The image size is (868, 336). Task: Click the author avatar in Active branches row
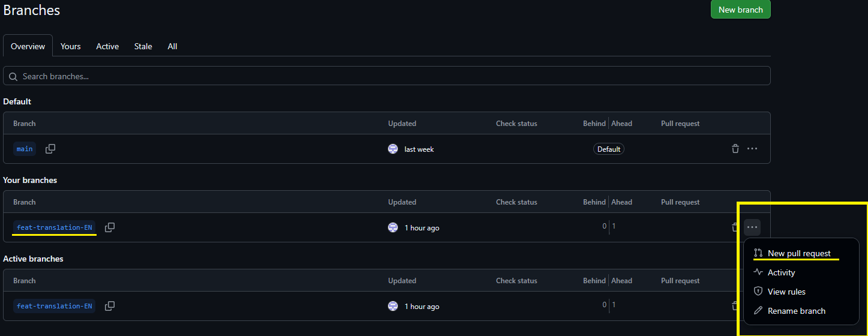click(x=393, y=306)
